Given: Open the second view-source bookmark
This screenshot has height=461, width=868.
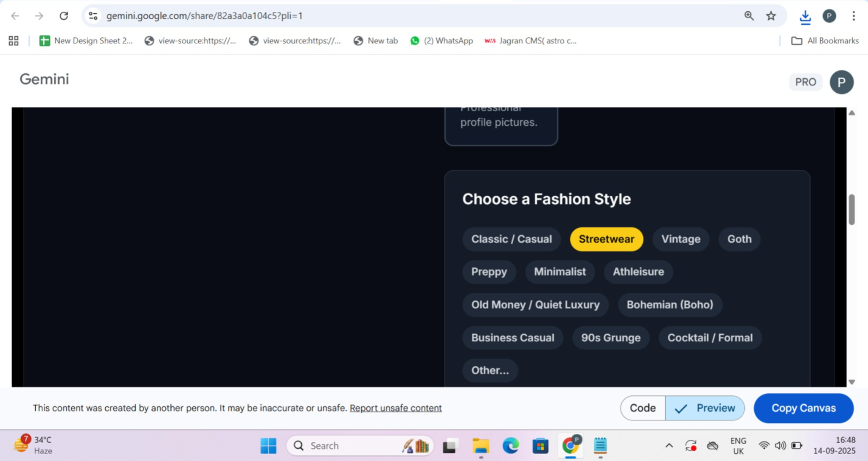Looking at the screenshot, I should coord(295,41).
